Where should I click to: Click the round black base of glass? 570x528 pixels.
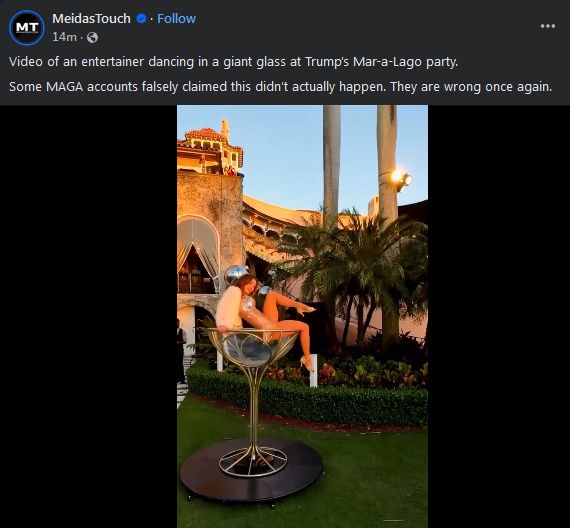(x=251, y=469)
